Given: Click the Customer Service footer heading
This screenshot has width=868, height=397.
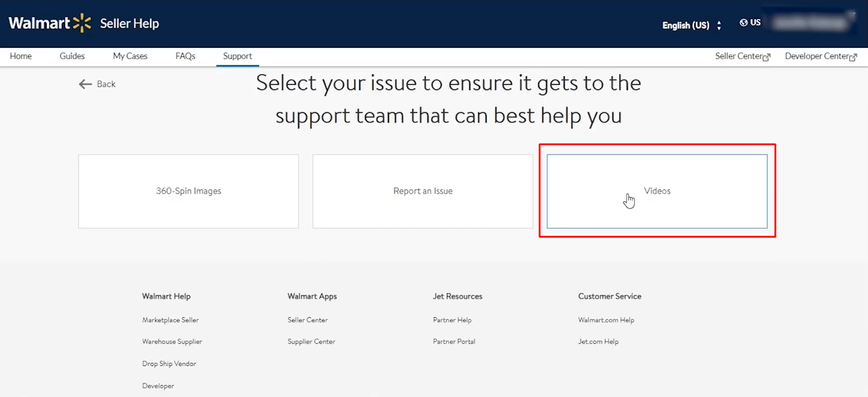Looking at the screenshot, I should (x=610, y=296).
